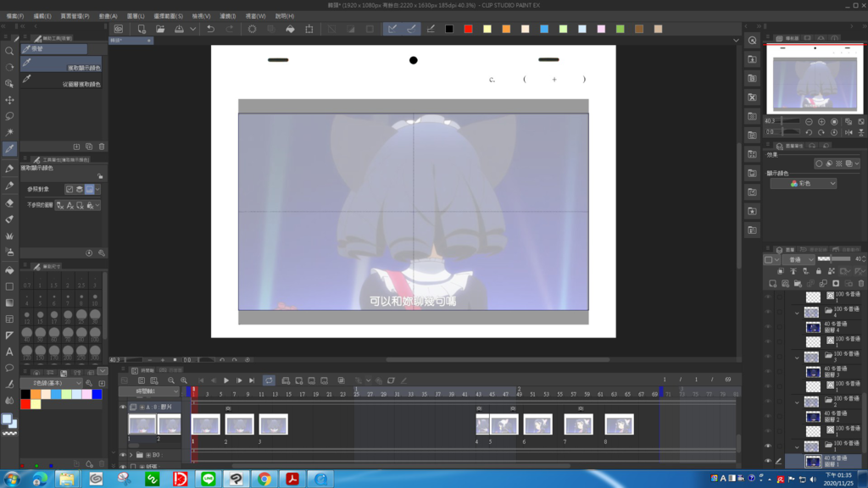
Task: Zoom in the timeline
Action: [184, 380]
